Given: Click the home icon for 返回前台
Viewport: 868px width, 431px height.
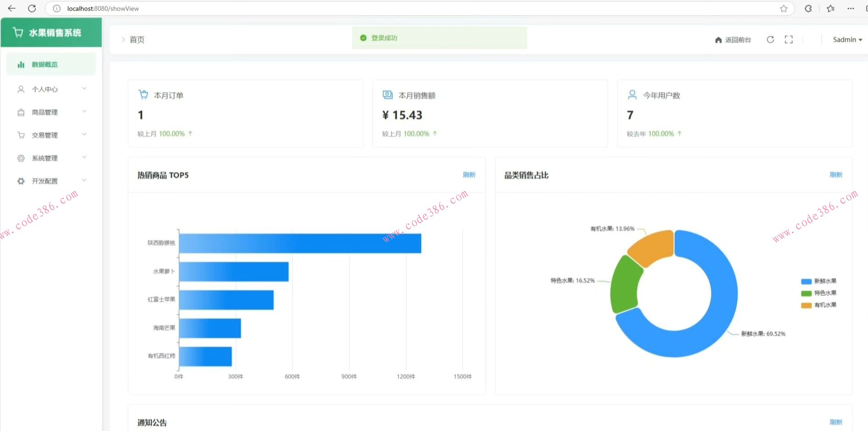Looking at the screenshot, I should [x=718, y=40].
